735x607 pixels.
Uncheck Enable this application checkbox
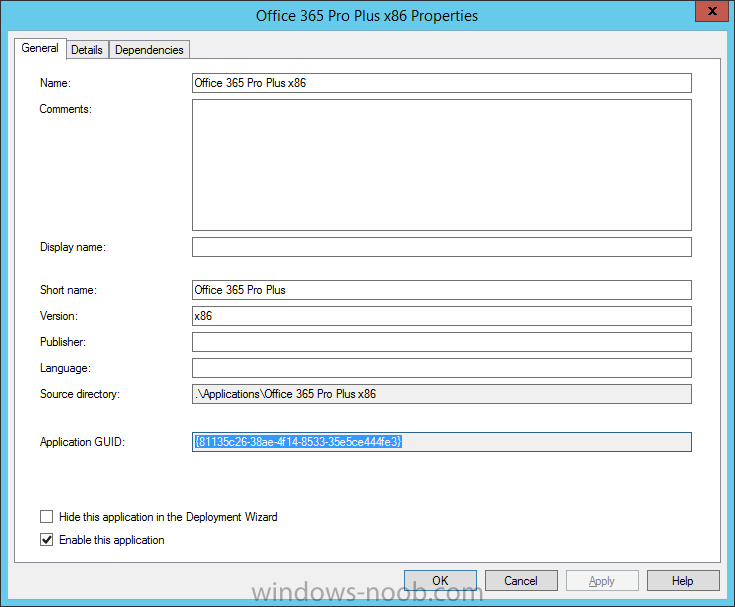click(46, 540)
